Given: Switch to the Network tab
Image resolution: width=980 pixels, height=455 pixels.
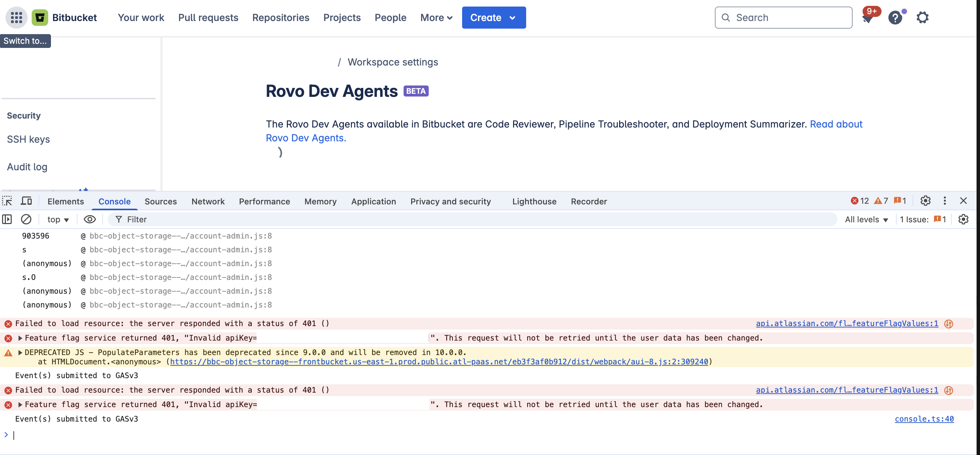Looking at the screenshot, I should click(x=208, y=201).
